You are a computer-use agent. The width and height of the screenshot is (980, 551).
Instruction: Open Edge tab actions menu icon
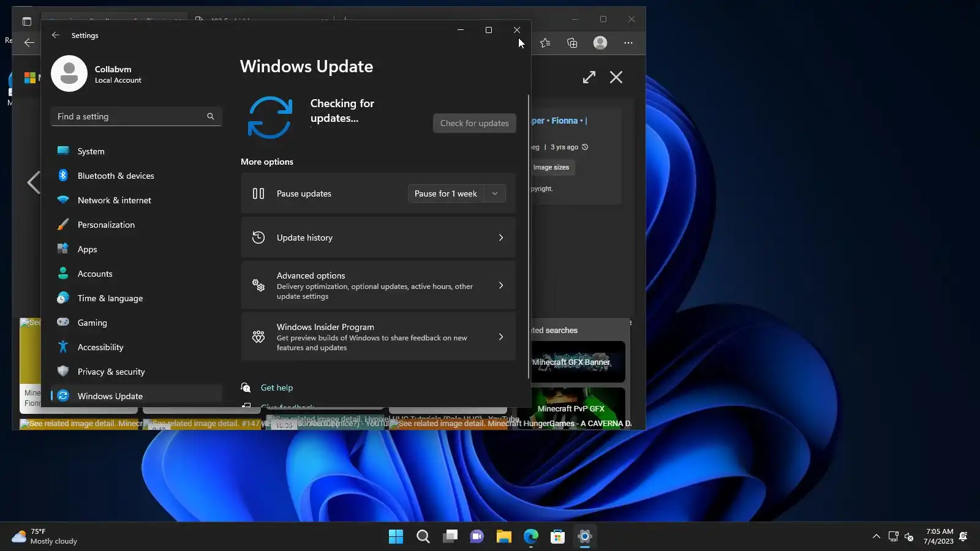[x=27, y=21]
